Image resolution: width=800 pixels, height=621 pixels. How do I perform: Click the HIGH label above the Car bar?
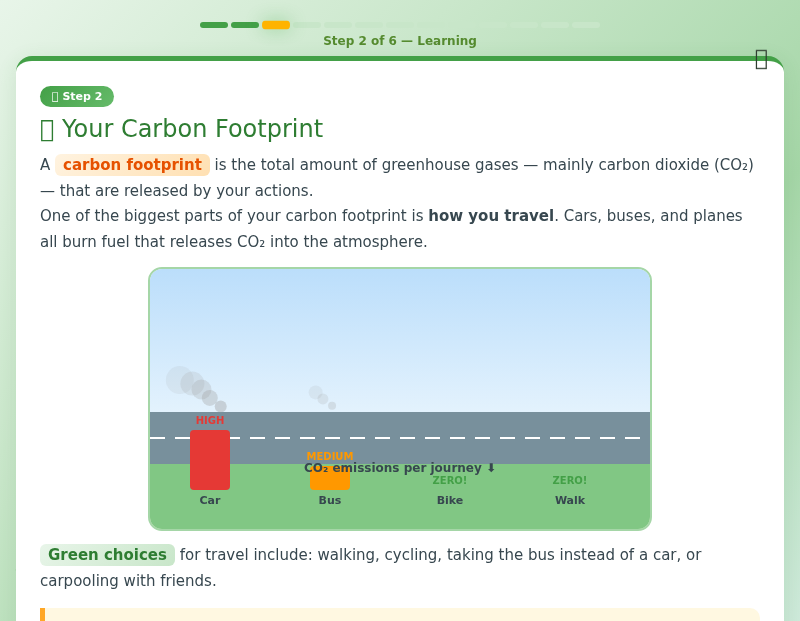[210, 420]
